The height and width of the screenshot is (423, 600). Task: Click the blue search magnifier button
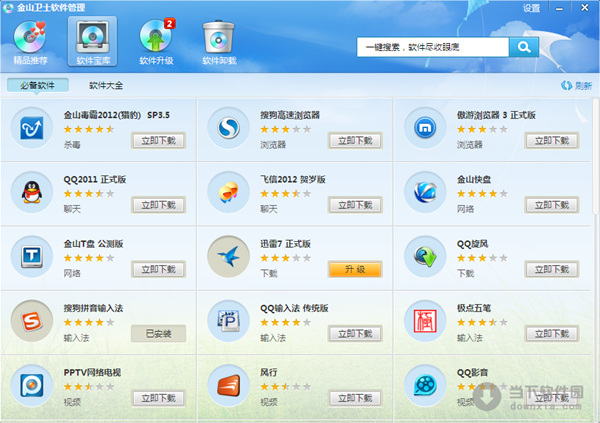coord(524,47)
